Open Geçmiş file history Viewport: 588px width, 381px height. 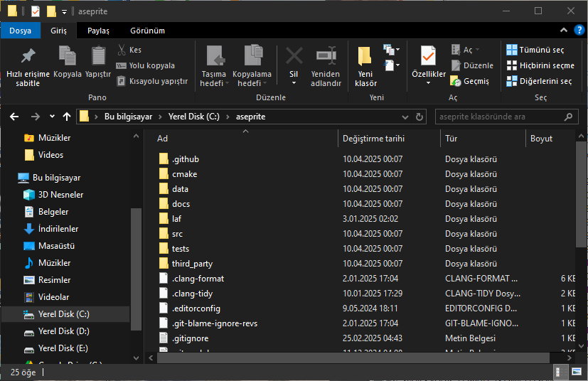(x=469, y=81)
